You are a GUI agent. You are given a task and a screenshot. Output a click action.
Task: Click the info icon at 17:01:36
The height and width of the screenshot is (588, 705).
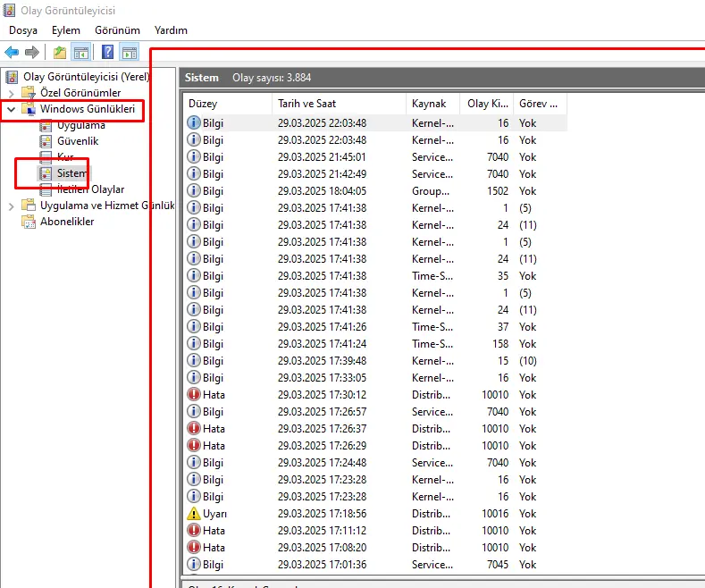pyautogui.click(x=194, y=565)
